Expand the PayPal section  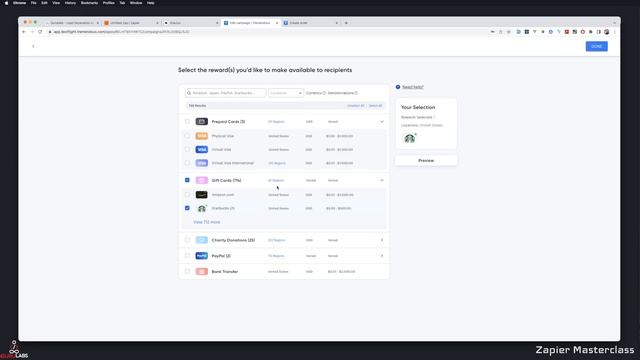pos(382,256)
